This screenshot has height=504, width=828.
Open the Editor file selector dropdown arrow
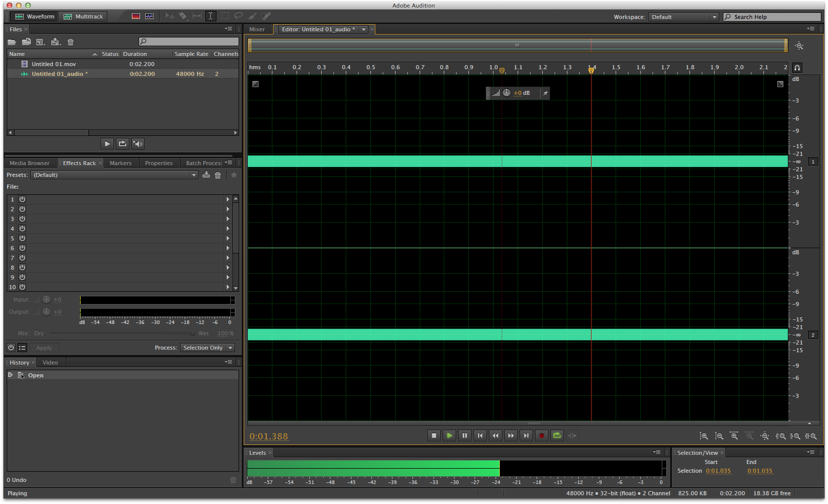pyautogui.click(x=364, y=29)
